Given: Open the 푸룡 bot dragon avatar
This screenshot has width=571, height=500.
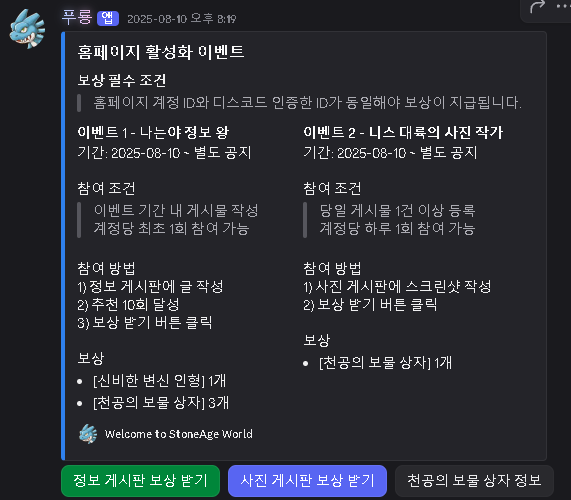Looking at the screenshot, I should pos(27,29).
